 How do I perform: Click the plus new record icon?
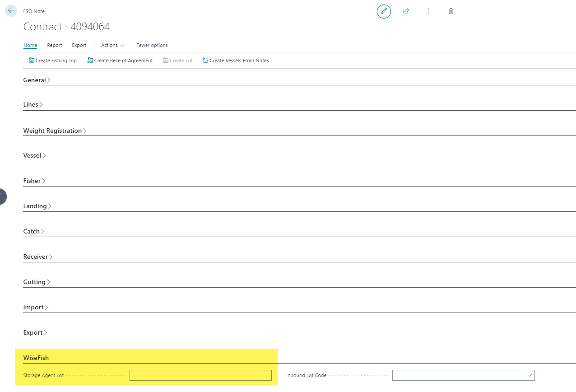tap(429, 11)
